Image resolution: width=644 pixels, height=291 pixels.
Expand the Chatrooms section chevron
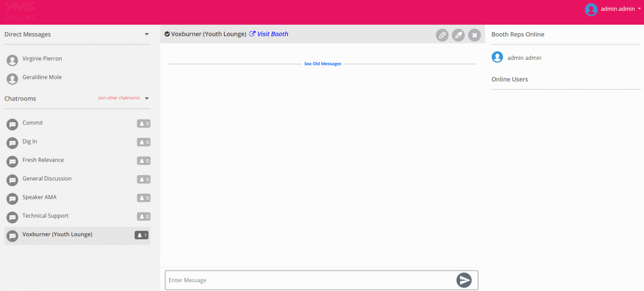tap(147, 98)
